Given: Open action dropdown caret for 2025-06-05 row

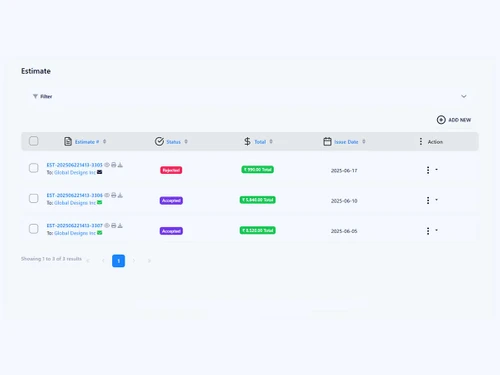Looking at the screenshot, I should pos(436,230).
